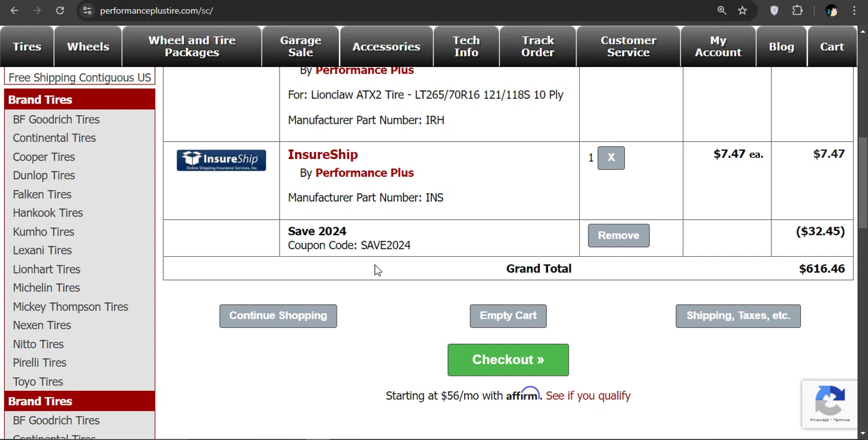Click 'Manufacturer Part Number: IRH' text
Screen dimensions: 868x440
(366, 120)
